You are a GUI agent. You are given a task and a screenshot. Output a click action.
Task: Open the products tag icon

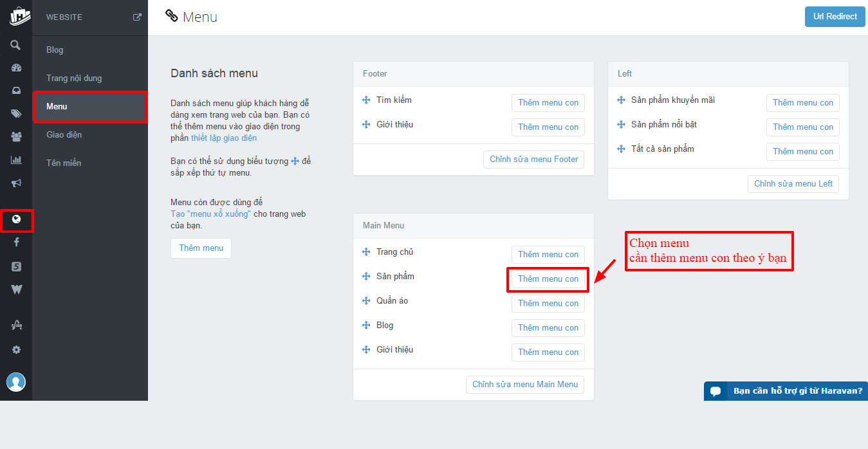pyautogui.click(x=16, y=114)
